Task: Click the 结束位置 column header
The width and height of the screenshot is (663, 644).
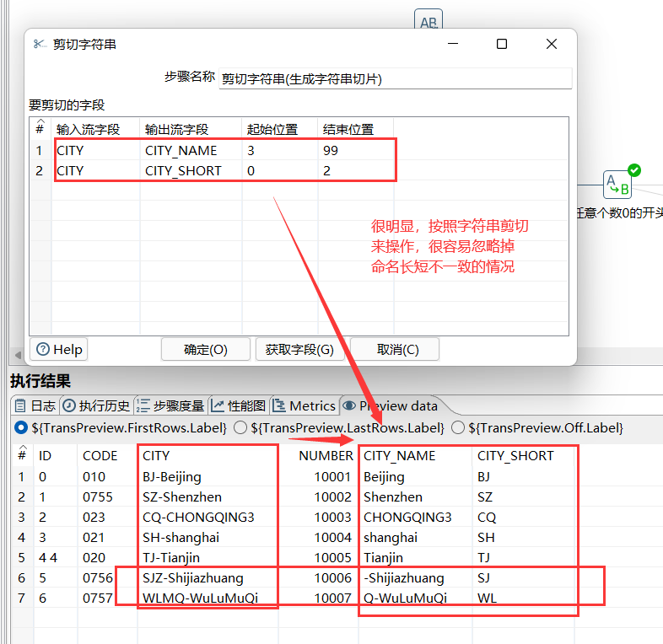Action: pyautogui.click(x=356, y=129)
